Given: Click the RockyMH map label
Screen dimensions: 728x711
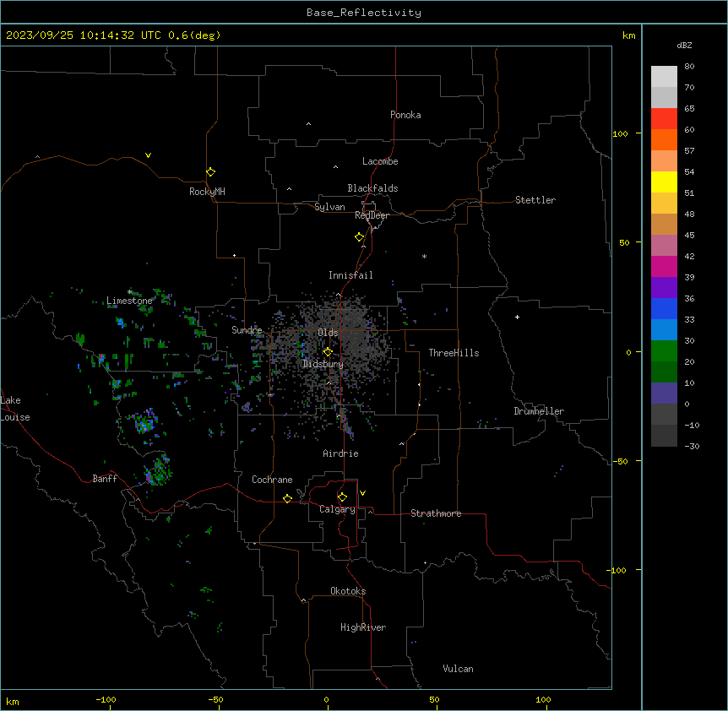Looking at the screenshot, I should [x=207, y=192].
